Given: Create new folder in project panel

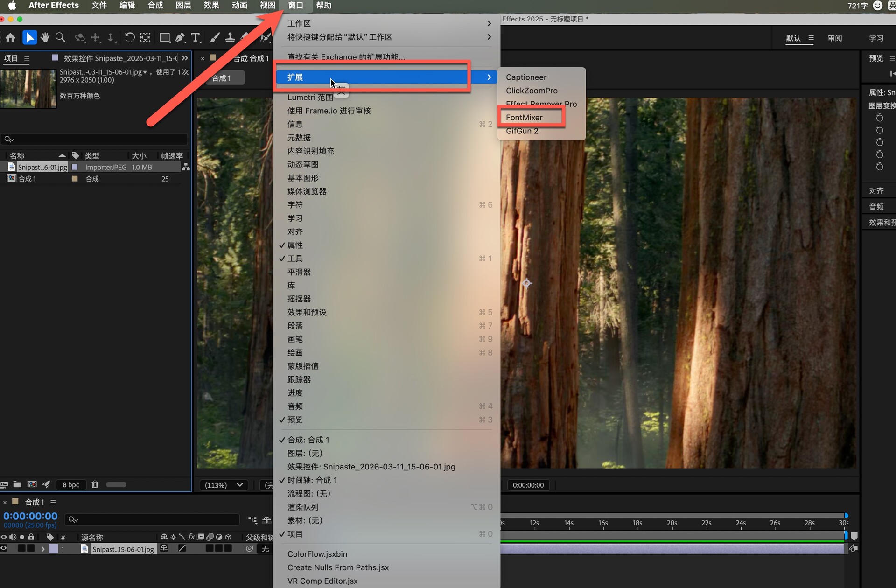Looking at the screenshot, I should tap(17, 484).
